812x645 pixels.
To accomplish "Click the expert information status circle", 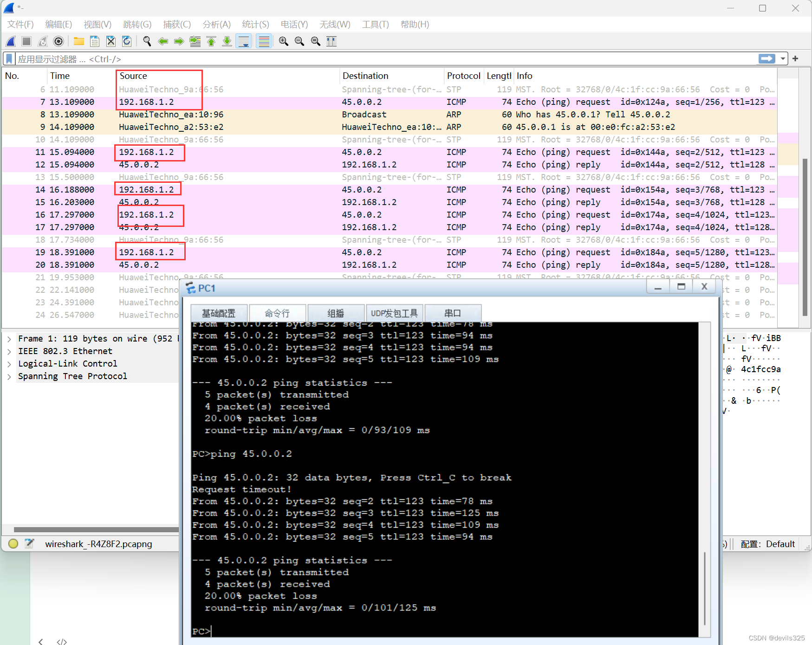I will coord(13,543).
